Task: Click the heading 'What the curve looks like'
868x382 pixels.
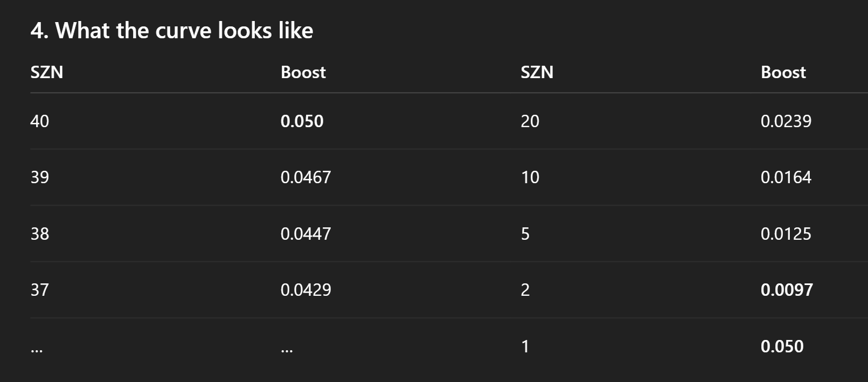Action: [x=172, y=30]
